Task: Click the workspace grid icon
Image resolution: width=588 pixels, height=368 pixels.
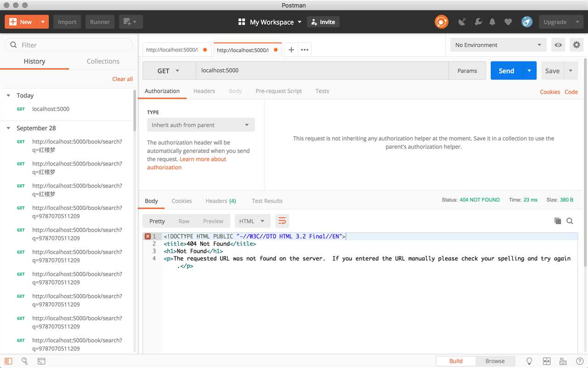Action: click(242, 22)
